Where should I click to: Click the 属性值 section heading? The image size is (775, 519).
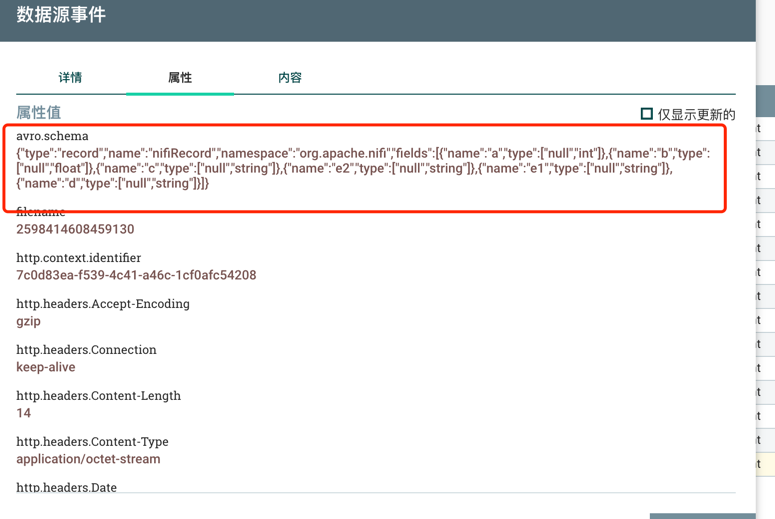click(38, 113)
